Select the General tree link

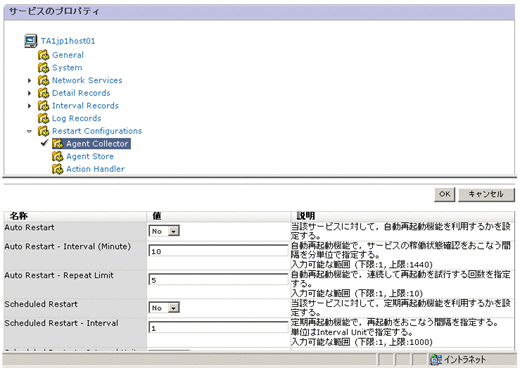click(x=68, y=55)
